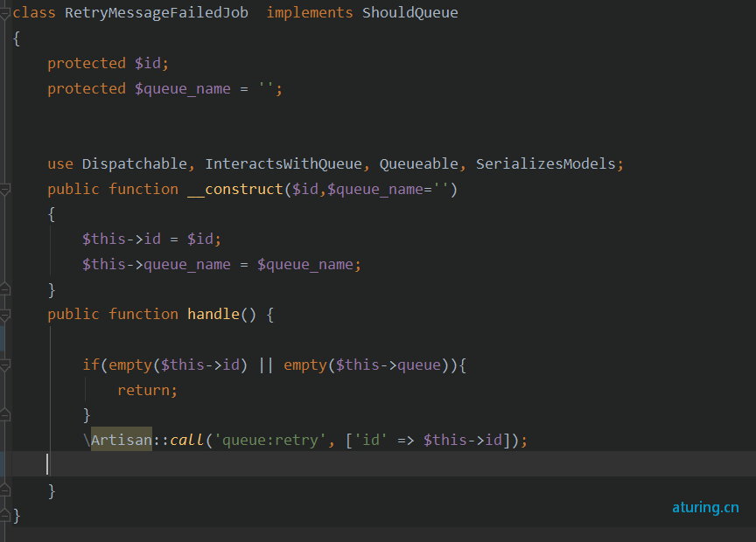Collapse the __construct function using its fold marker
Viewport: 756px width, 542px height.
4,190
